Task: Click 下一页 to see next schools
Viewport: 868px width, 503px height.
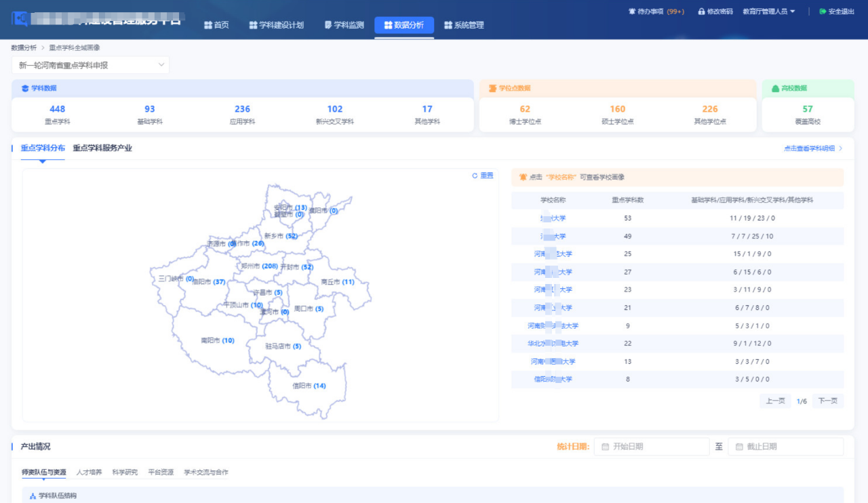Action: pyautogui.click(x=827, y=401)
